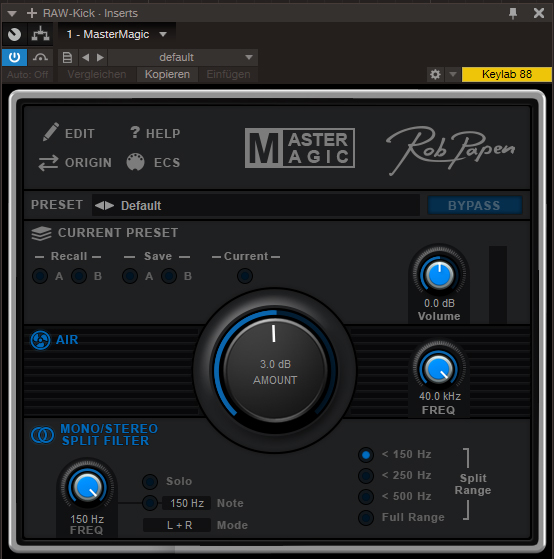Screen dimensions: 554x559
Task: Close the Inserts window
Action: 539,13
